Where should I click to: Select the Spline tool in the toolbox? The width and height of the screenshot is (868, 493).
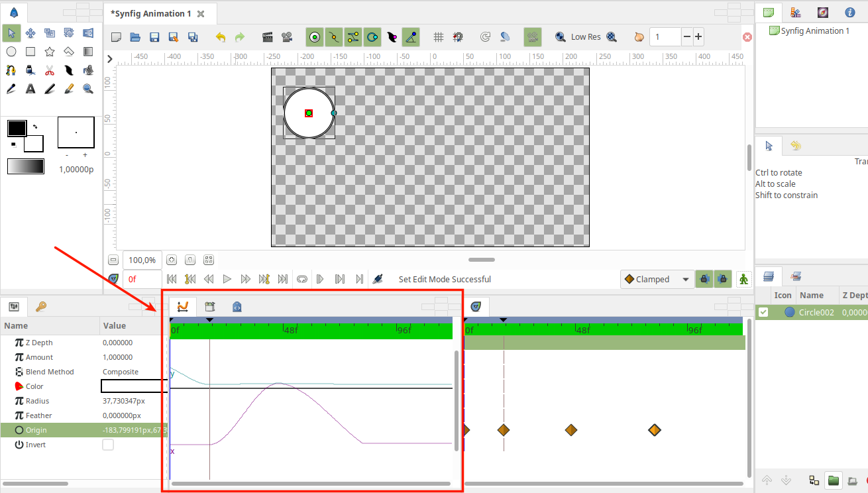point(11,70)
